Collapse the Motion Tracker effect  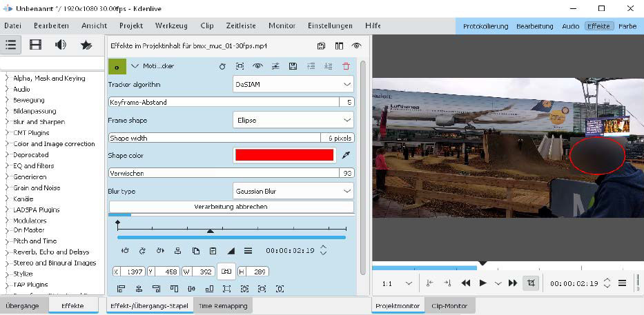coord(135,65)
